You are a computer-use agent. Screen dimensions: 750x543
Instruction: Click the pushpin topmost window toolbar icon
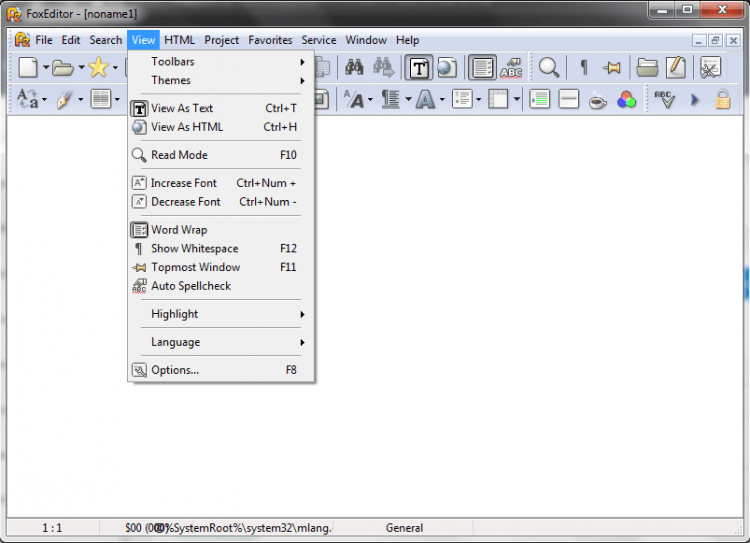coord(612,68)
